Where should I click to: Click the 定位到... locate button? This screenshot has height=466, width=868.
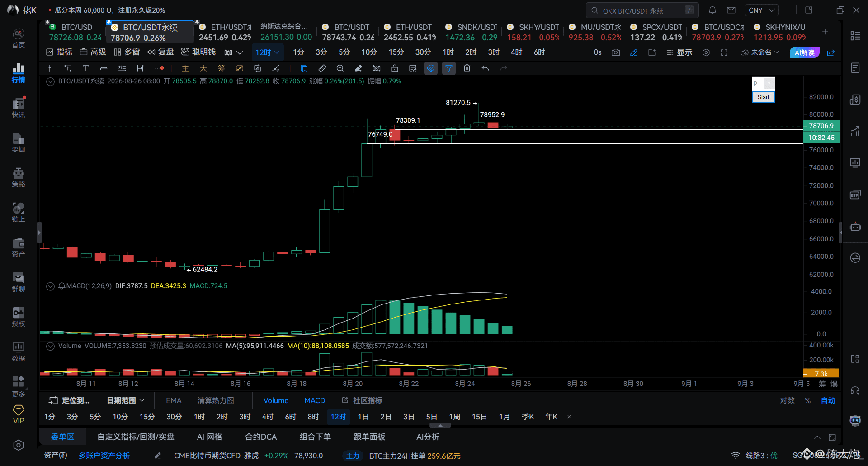coord(69,400)
